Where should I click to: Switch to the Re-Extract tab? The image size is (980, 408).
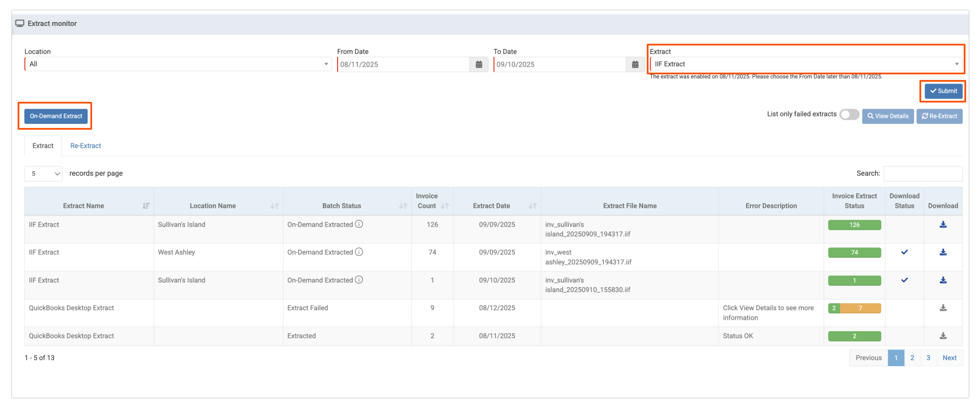pyautogui.click(x=86, y=146)
